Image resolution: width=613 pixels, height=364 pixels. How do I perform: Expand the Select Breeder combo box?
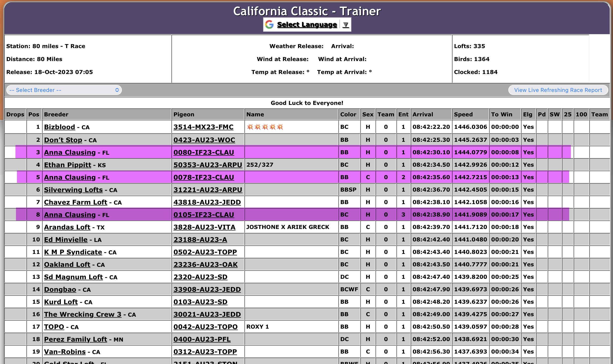pos(64,90)
